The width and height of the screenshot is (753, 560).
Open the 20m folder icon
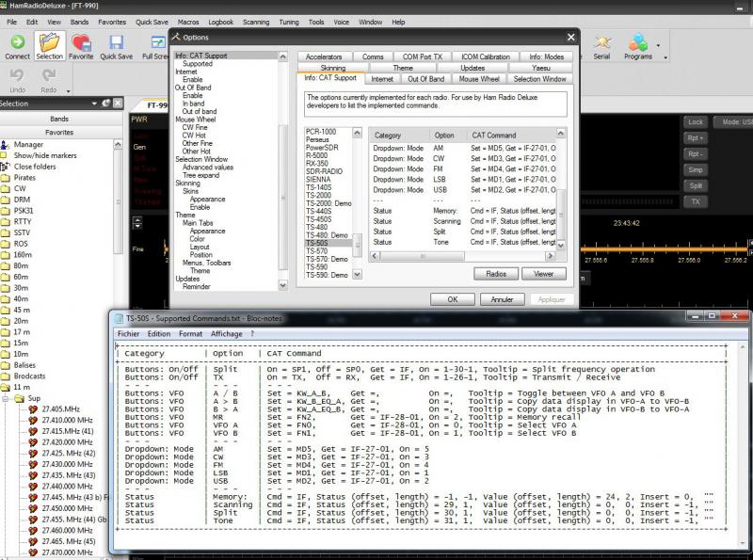(6, 321)
